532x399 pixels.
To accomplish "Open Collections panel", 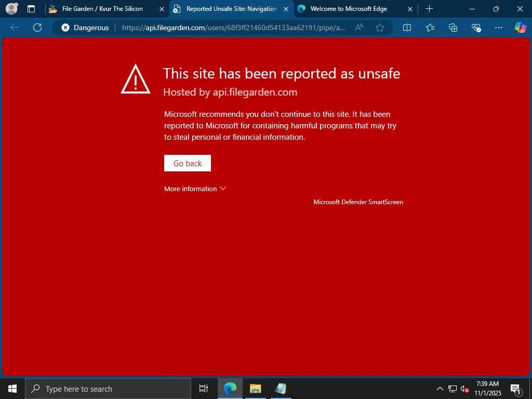I will tap(453, 28).
